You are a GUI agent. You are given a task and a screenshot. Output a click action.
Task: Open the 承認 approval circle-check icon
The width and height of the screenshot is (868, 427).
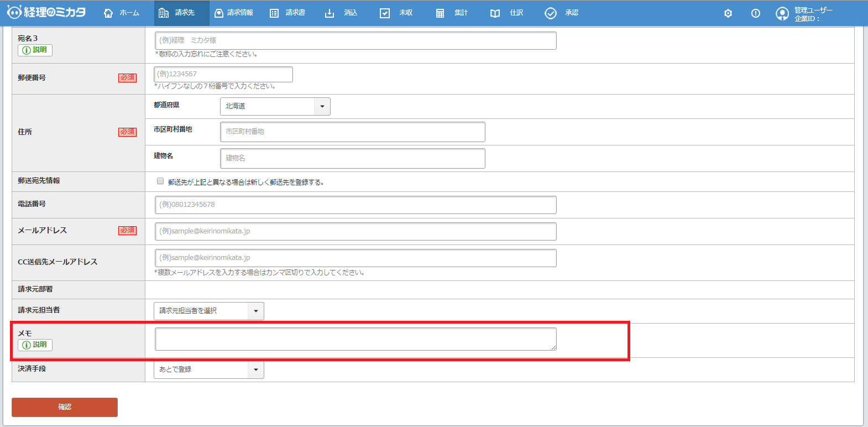551,13
